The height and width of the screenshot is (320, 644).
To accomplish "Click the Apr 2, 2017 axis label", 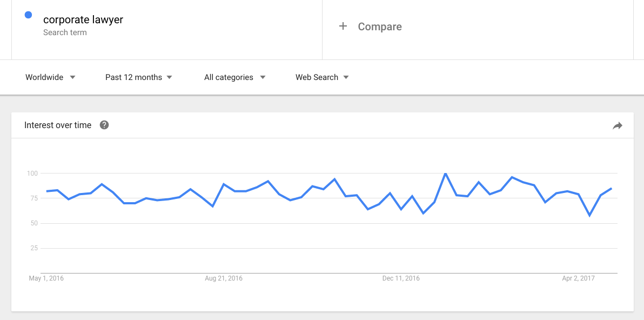I will (578, 278).
